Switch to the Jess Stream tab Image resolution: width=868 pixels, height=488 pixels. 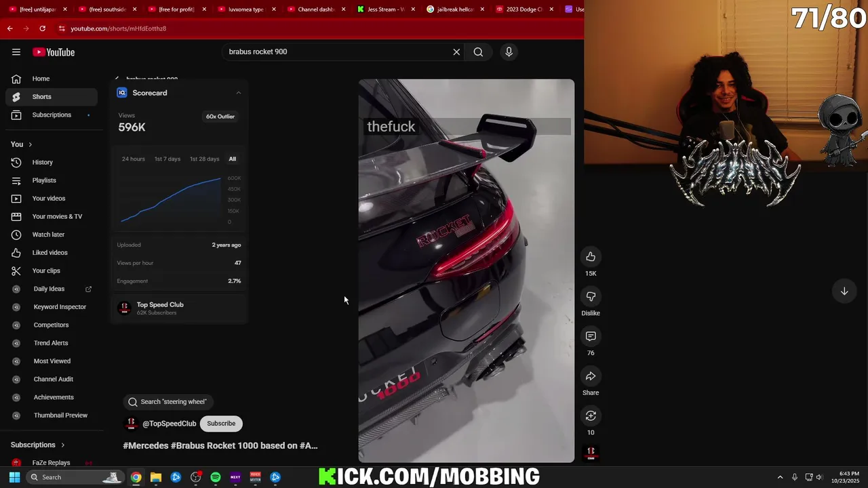pos(386,9)
